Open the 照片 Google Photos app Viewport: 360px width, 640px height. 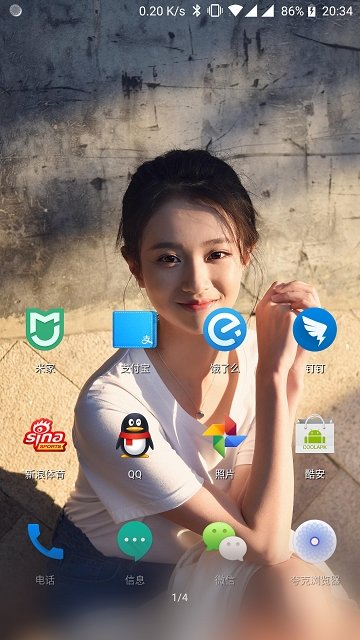[x=225, y=436]
